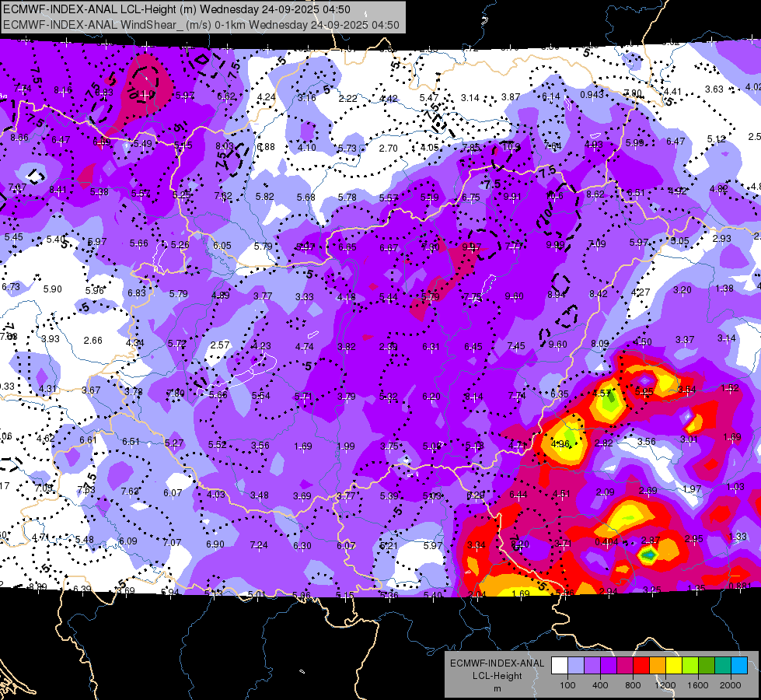This screenshot has width=761, height=700.
Task: Click the wind shear value '9.99'
Action: (x=555, y=245)
